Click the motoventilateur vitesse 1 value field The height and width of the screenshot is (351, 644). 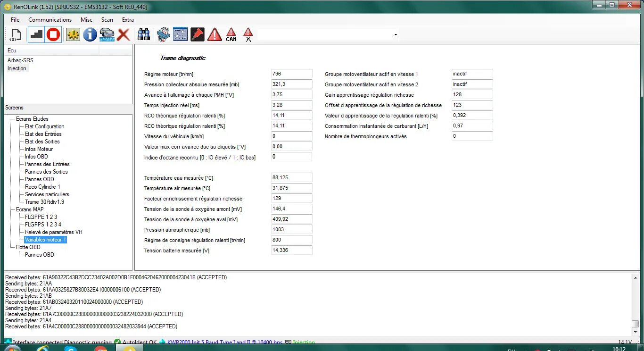click(x=472, y=74)
